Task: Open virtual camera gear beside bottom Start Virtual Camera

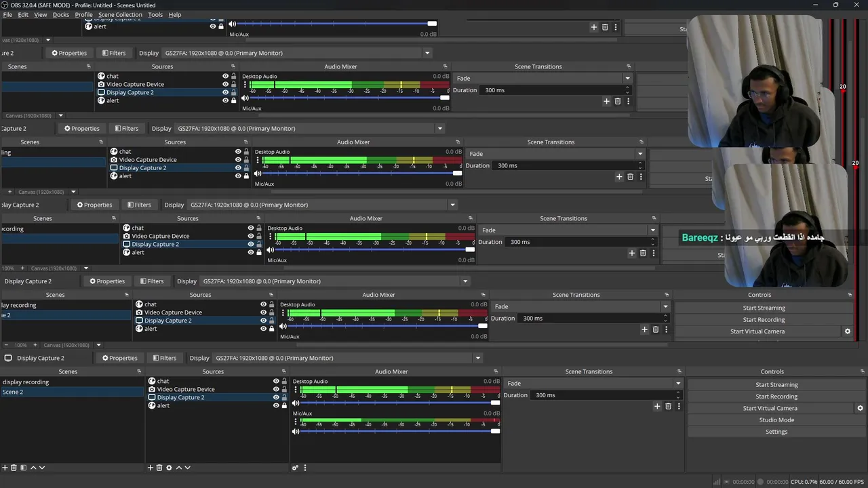Action: click(x=861, y=408)
